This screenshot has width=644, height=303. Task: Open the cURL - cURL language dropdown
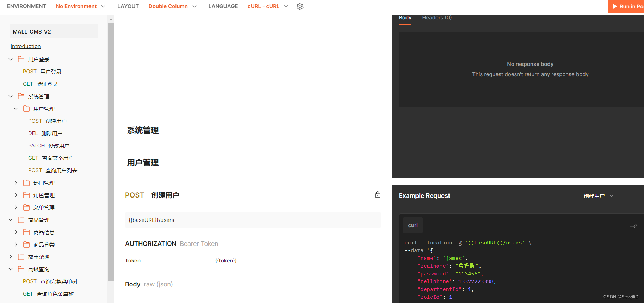[x=268, y=6]
